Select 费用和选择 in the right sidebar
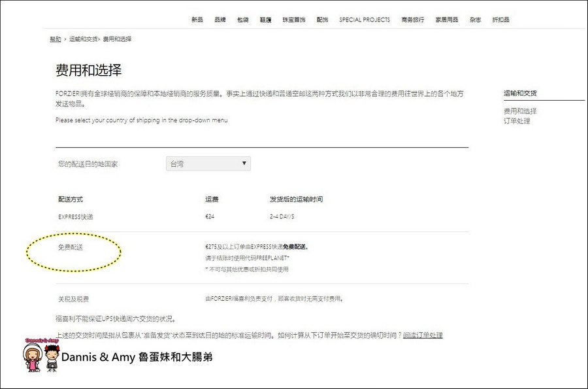The height and width of the screenshot is (389, 588). (x=520, y=111)
